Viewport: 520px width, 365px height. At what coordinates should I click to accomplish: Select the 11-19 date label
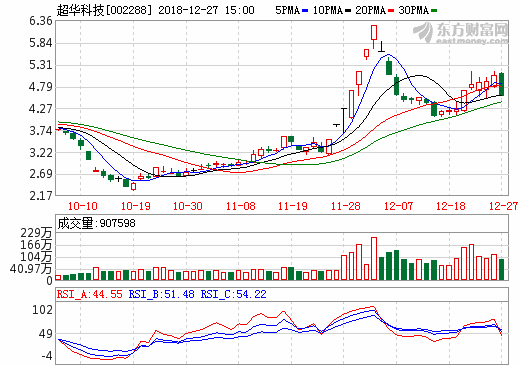(293, 206)
